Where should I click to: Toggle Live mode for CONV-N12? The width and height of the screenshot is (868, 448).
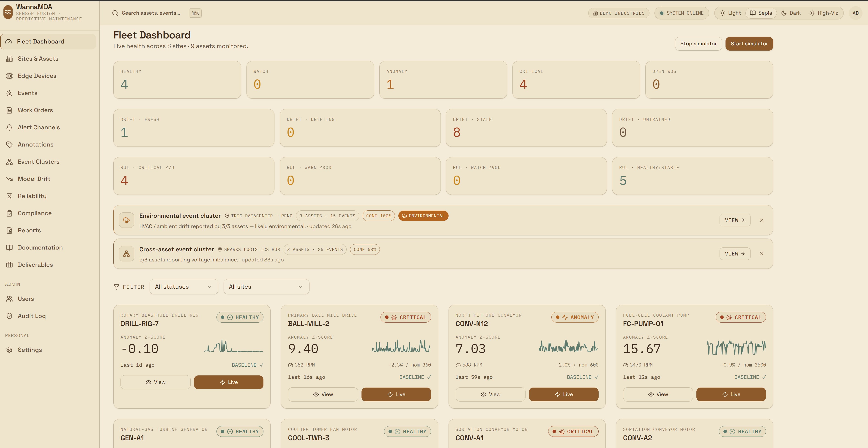[563, 394]
